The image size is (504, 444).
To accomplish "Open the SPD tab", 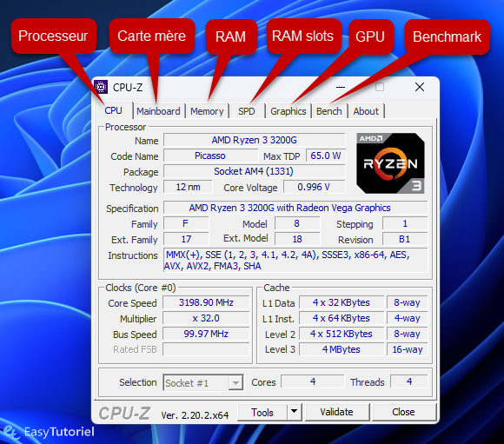I will [x=247, y=111].
